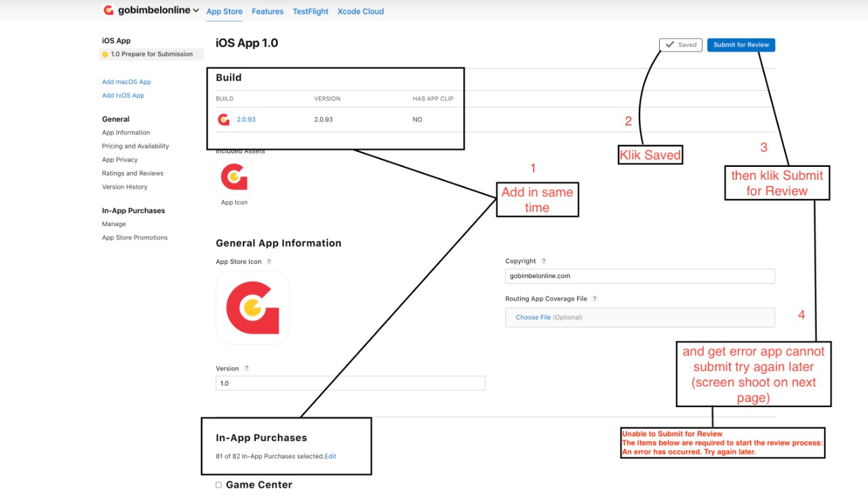Open the gobimbelonline app switcher dropdown
Screen dimensions: 868x498
pyautogui.click(x=158, y=10)
